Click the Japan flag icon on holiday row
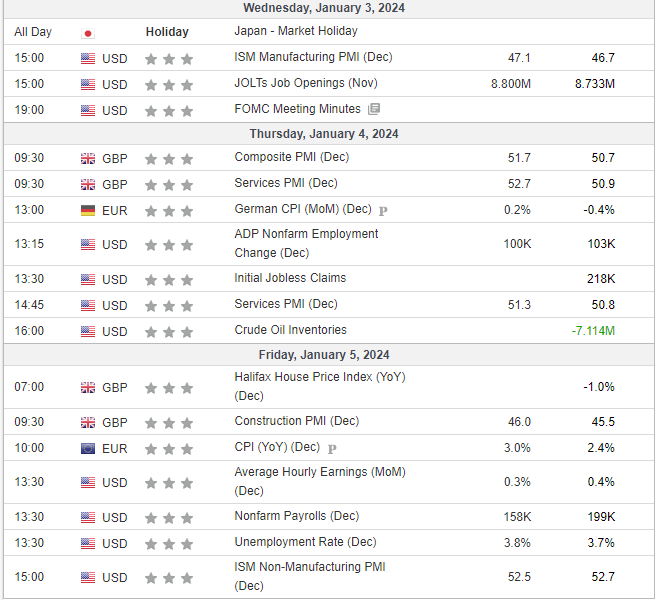The image size is (663, 600). tap(88, 32)
